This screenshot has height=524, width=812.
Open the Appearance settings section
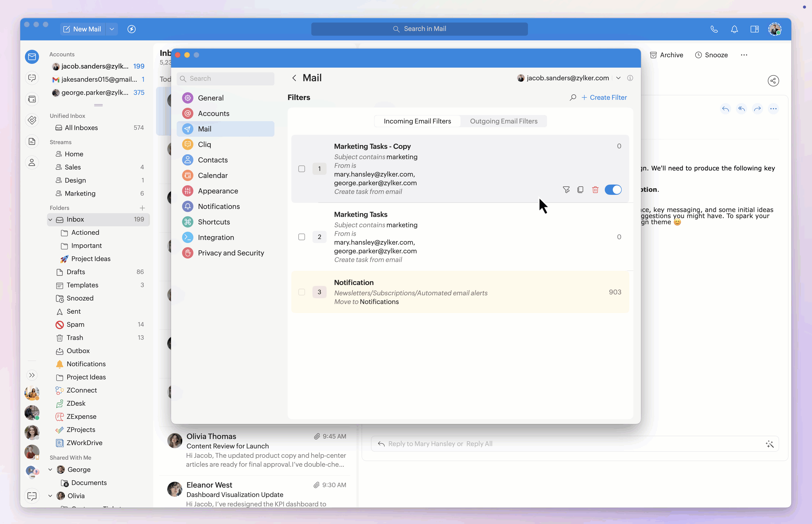click(218, 191)
